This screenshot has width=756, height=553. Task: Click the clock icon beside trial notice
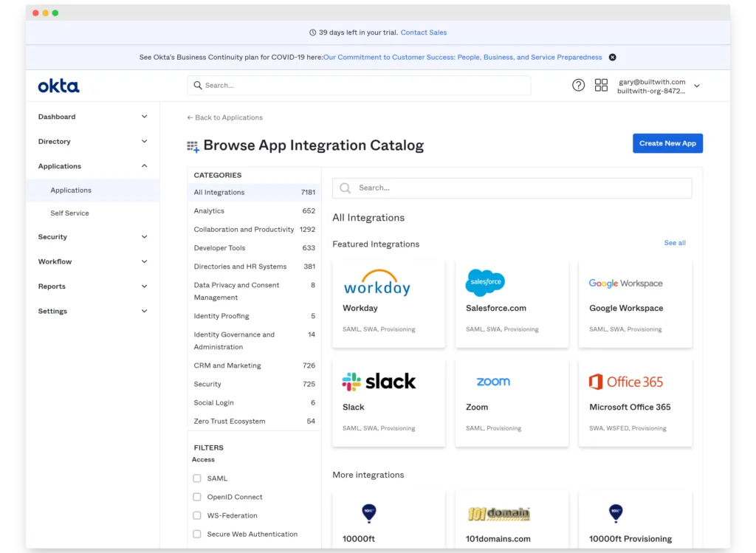click(312, 32)
